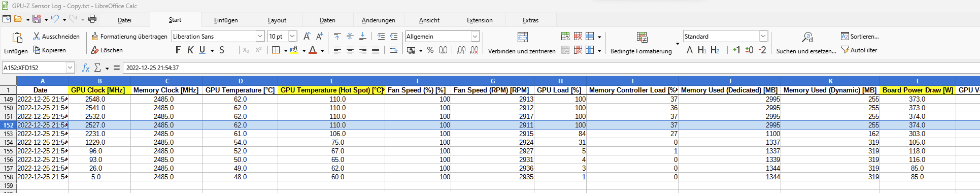The height and width of the screenshot is (193, 980).
Task: Open a file with the folder icon
Action: [x=18, y=19]
